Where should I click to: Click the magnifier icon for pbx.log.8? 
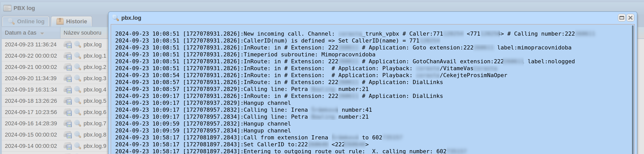pos(78,135)
